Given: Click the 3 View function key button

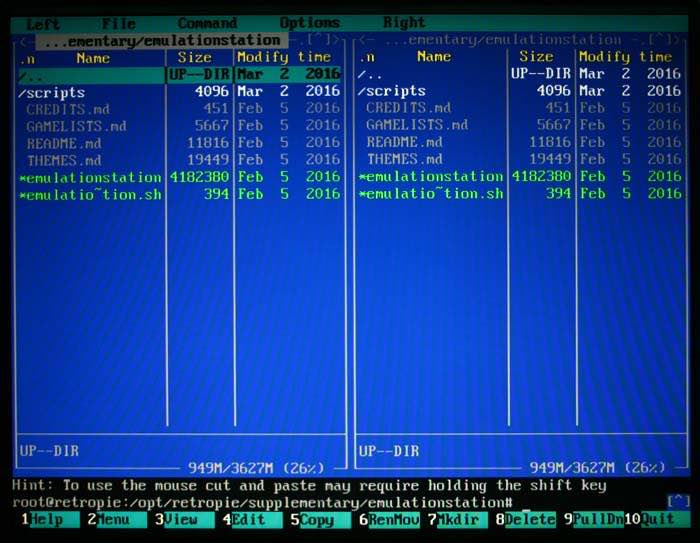Looking at the screenshot, I should 185,520.
